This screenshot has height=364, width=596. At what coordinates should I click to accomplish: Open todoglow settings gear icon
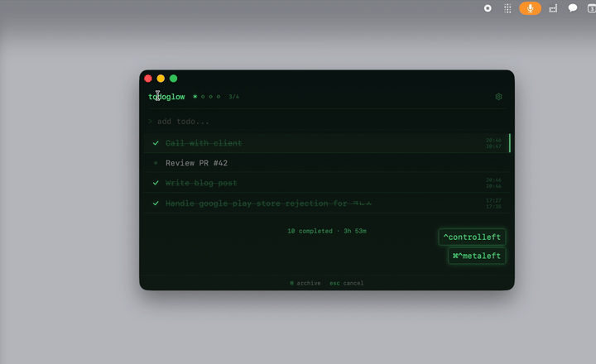[498, 97]
